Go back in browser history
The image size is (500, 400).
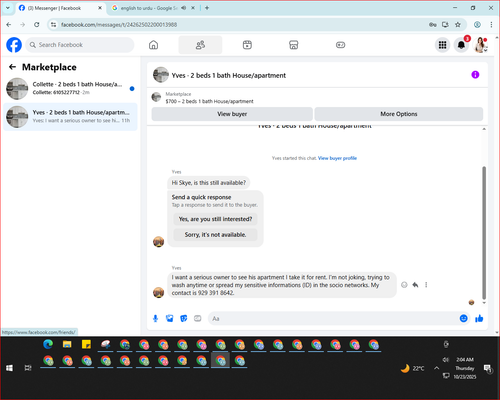click(x=9, y=25)
